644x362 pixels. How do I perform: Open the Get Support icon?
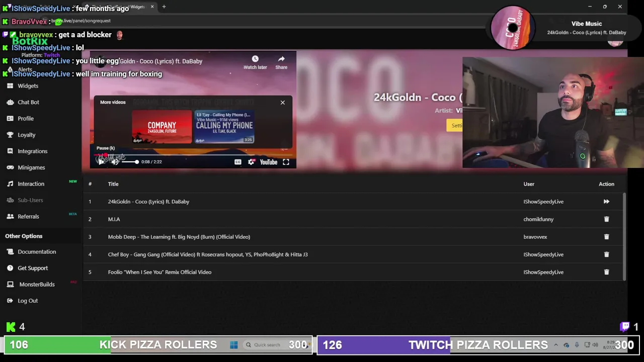pyautogui.click(x=10, y=268)
